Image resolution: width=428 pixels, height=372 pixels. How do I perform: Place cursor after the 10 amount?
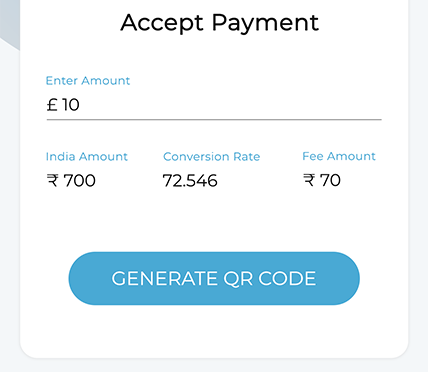click(x=80, y=105)
